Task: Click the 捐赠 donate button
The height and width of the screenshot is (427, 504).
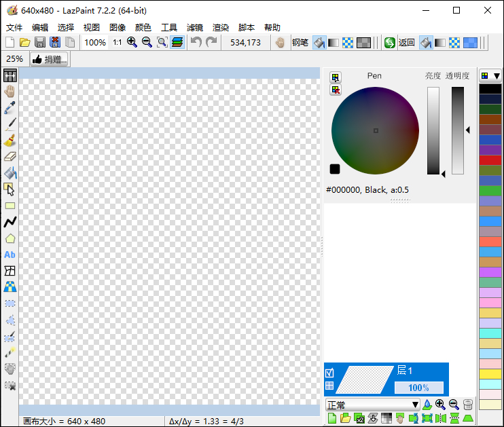Action: 49,59
